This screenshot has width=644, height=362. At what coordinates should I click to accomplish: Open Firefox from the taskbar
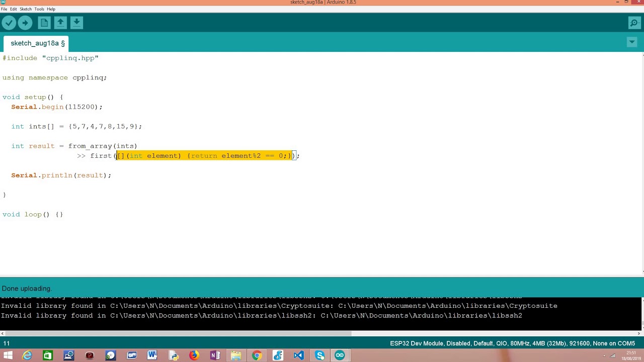tap(194, 355)
